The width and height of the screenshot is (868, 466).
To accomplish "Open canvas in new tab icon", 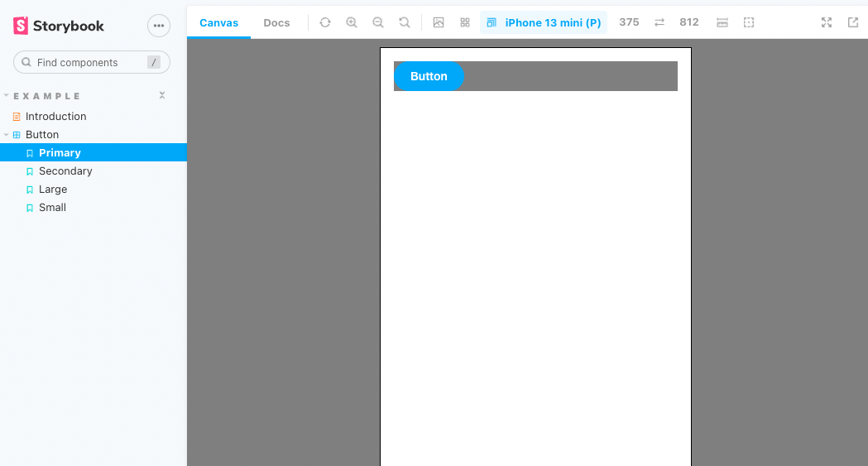I will (x=853, y=22).
